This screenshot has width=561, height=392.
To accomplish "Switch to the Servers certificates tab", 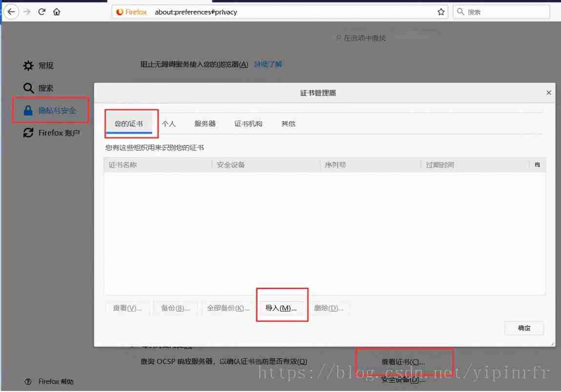I will click(205, 124).
